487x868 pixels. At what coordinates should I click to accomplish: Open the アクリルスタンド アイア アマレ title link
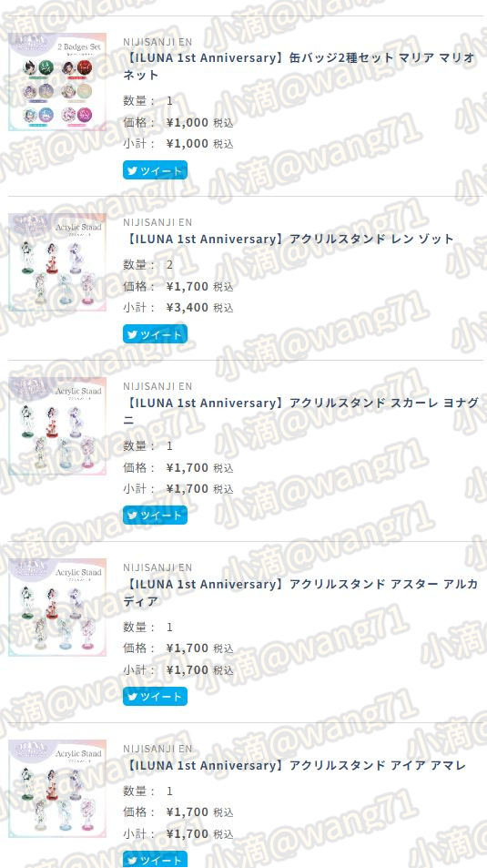click(294, 766)
